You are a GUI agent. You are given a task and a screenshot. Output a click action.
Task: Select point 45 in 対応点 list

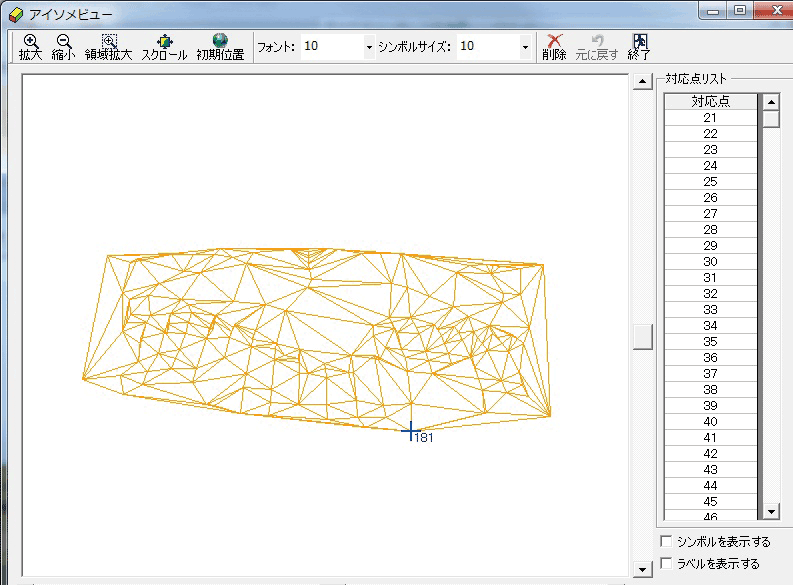pyautogui.click(x=710, y=502)
